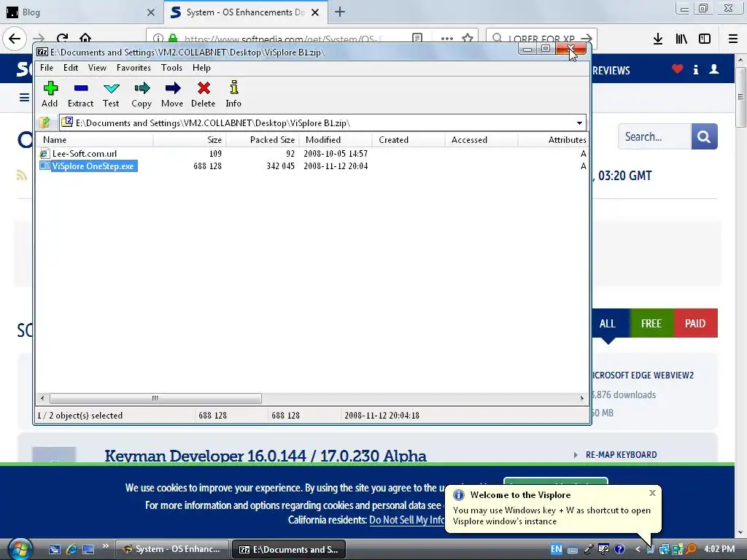Click the Softpedia user account icon
This screenshot has height=560, width=747.
point(713,69)
